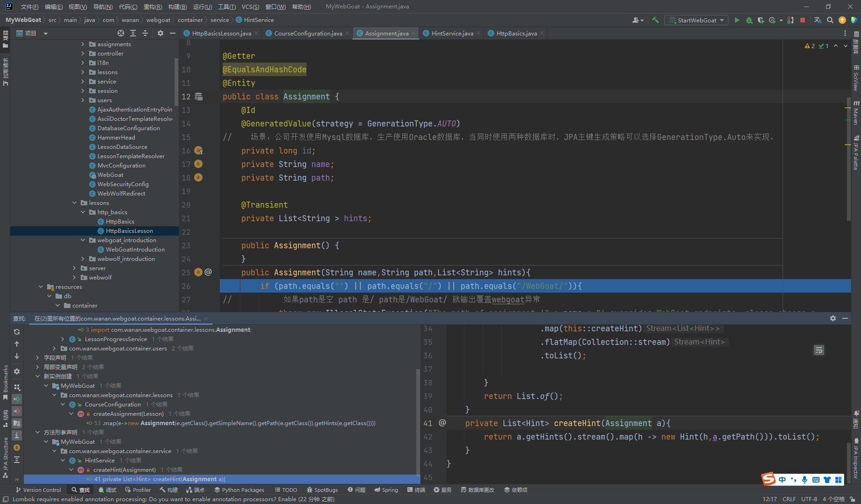Open the find tool window gear settings
This screenshot has width=861, height=504.
pos(833,318)
